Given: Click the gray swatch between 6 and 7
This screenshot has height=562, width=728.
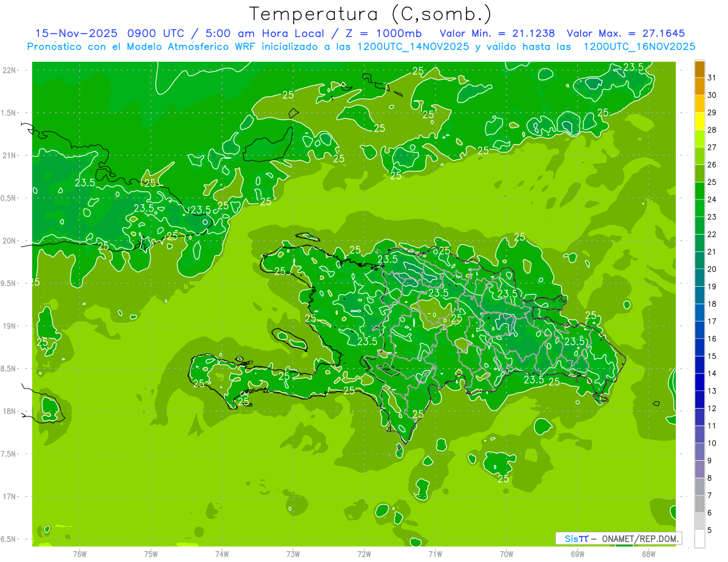Looking at the screenshot, I should pos(699,504).
